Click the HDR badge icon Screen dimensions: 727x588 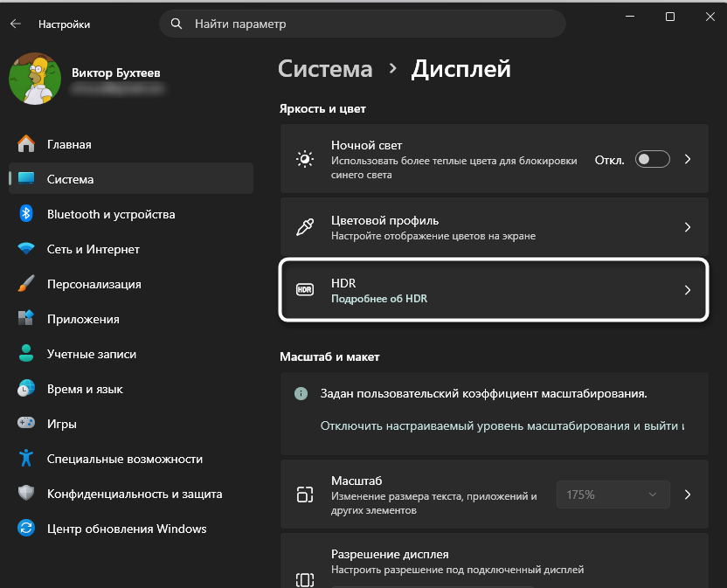304,289
